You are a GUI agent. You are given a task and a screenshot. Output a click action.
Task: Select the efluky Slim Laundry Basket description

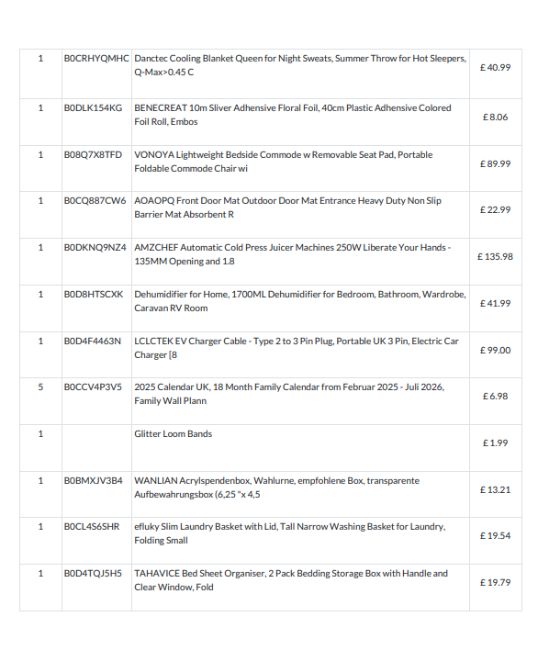(290, 533)
